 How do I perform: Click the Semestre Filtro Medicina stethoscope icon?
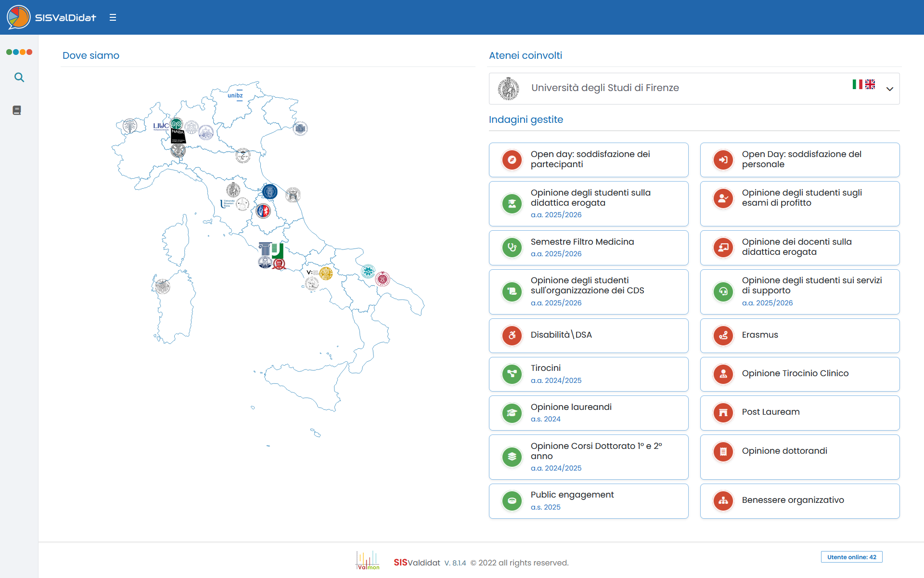tap(512, 248)
